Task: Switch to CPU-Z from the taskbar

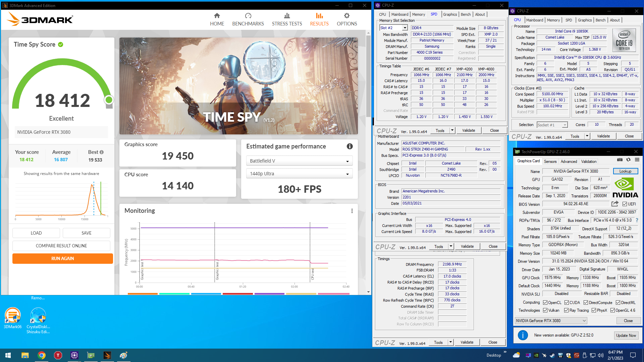Action: point(74,355)
